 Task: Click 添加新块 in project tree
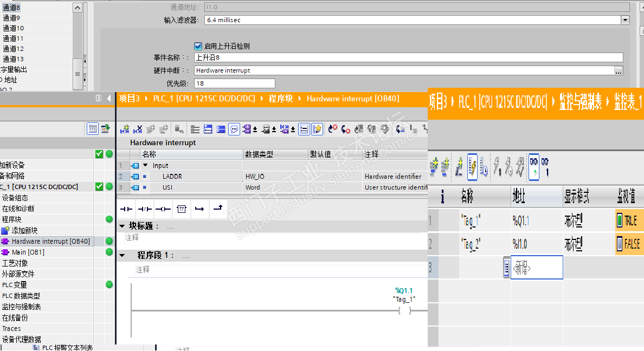[x=24, y=230]
